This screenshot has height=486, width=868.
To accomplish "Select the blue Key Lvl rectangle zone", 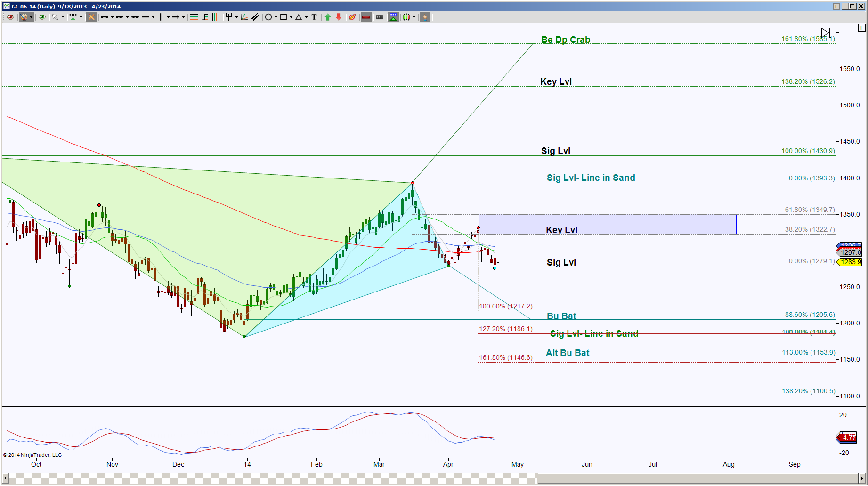I will coord(607,224).
